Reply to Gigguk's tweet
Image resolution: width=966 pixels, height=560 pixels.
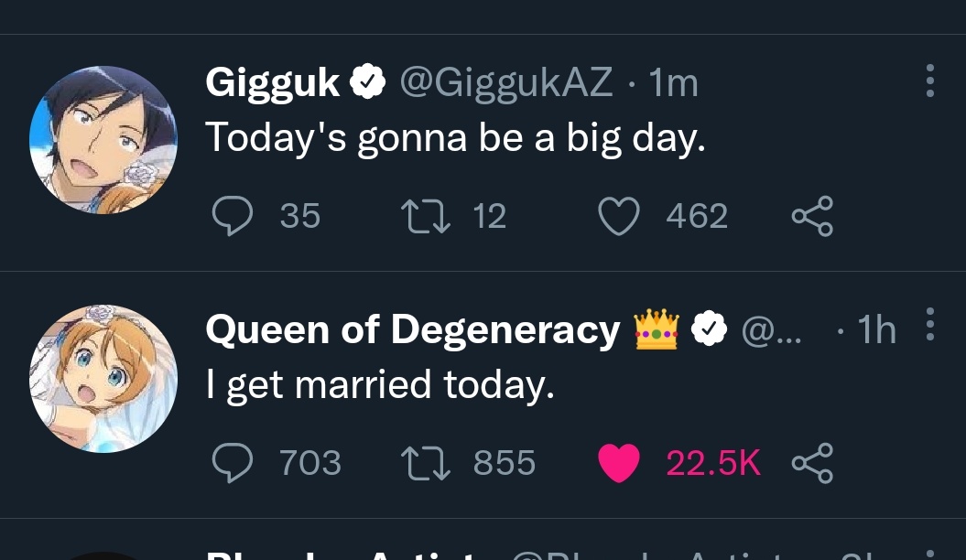(232, 216)
